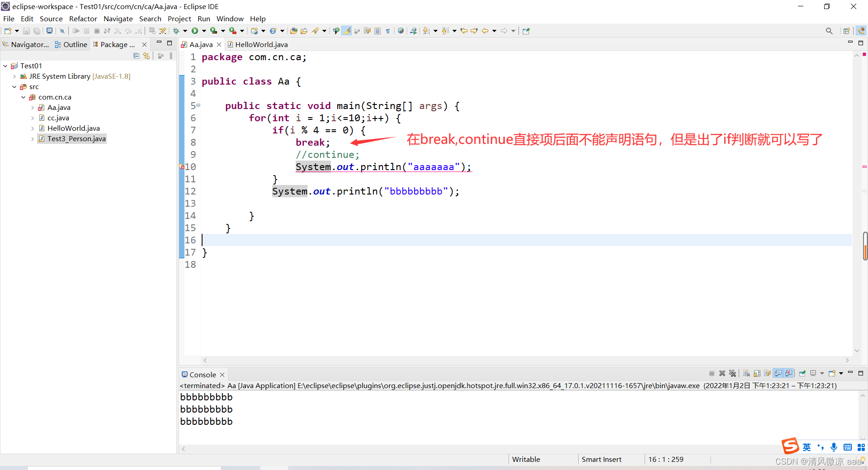This screenshot has height=470, width=868.
Task: Click the green bug Debug icon
Action: click(176, 31)
